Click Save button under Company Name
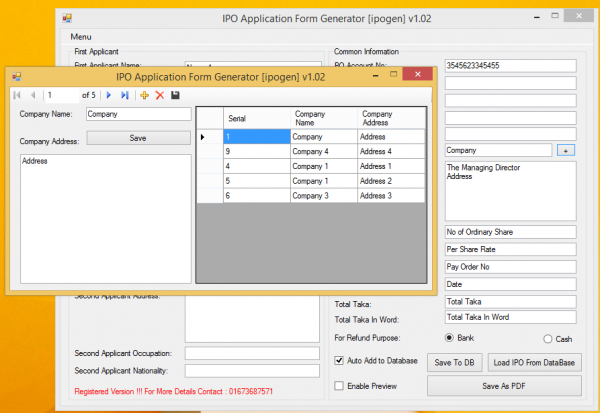Image resolution: width=600 pixels, height=413 pixels. (x=138, y=138)
